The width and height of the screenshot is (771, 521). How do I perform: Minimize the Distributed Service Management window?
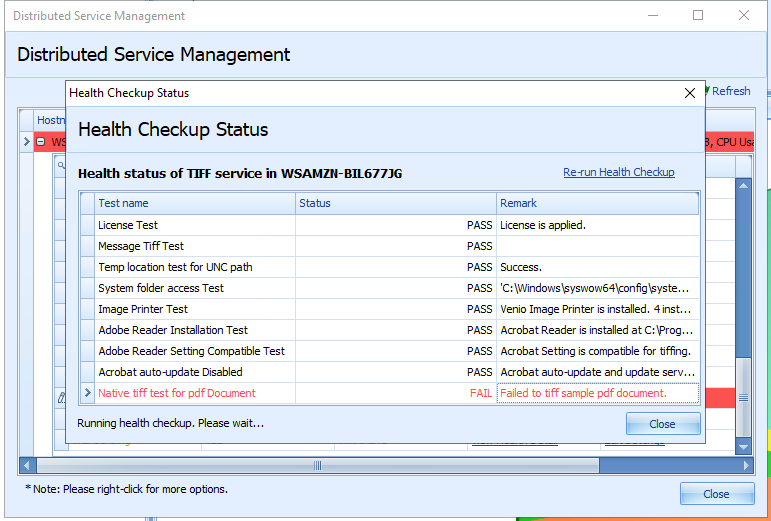pos(653,15)
